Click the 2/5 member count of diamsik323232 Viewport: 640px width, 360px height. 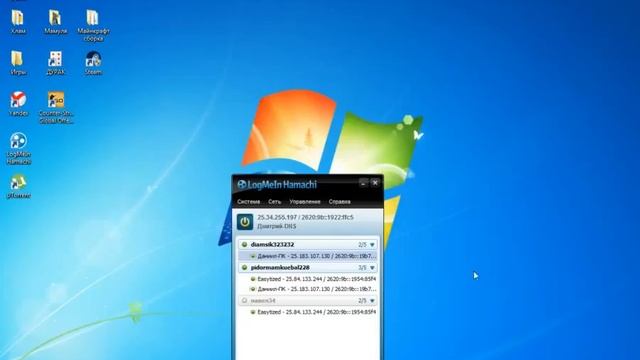(x=362, y=245)
